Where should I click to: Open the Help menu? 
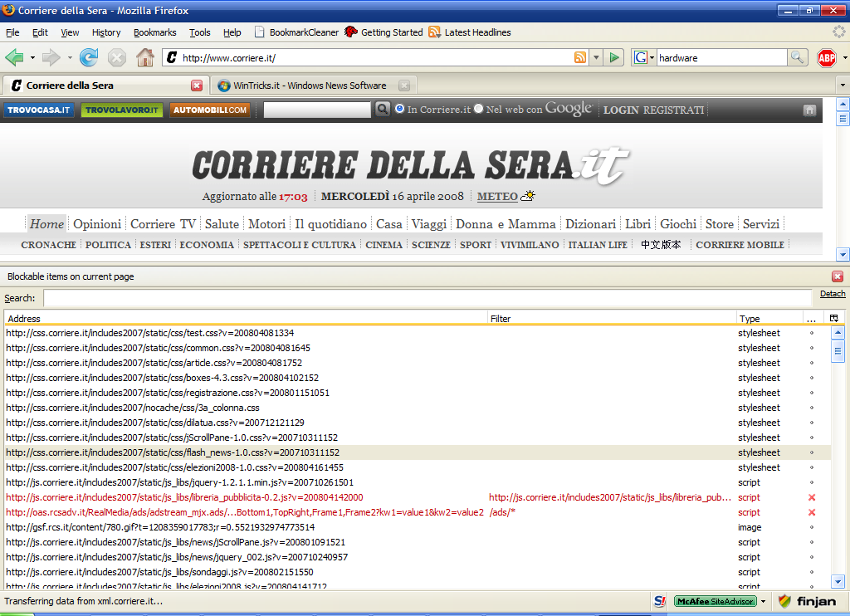pos(232,32)
